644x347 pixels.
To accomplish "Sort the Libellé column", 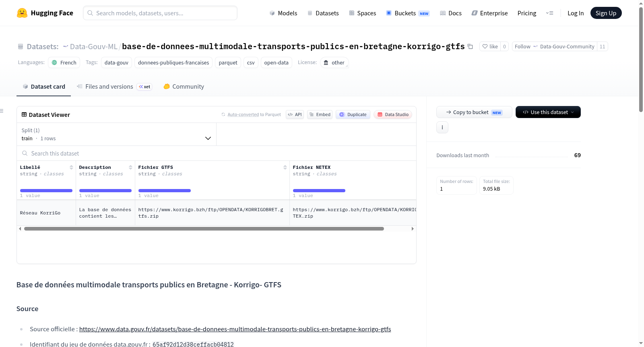I will coord(71,167).
